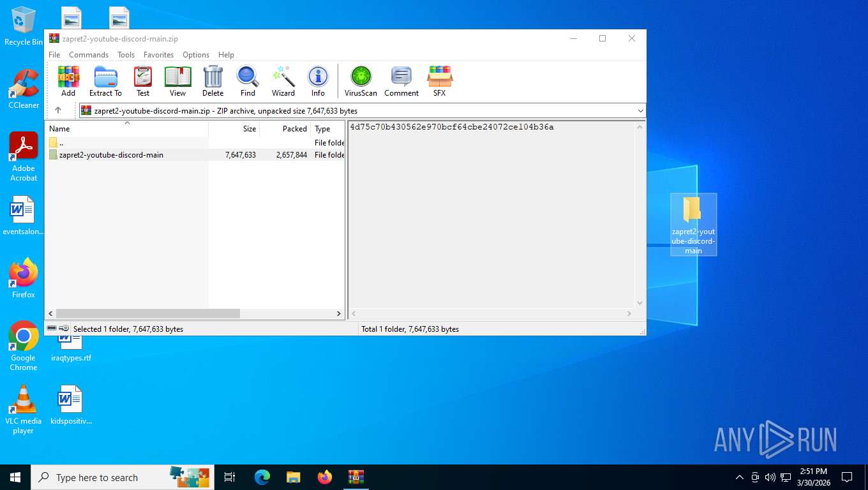Click the Add toolbar icon in WinRAR

tap(68, 81)
